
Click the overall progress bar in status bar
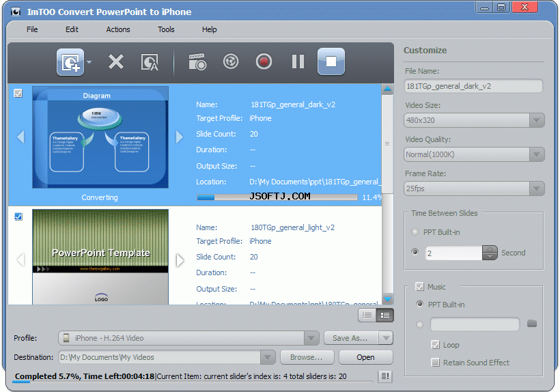(x=192, y=382)
